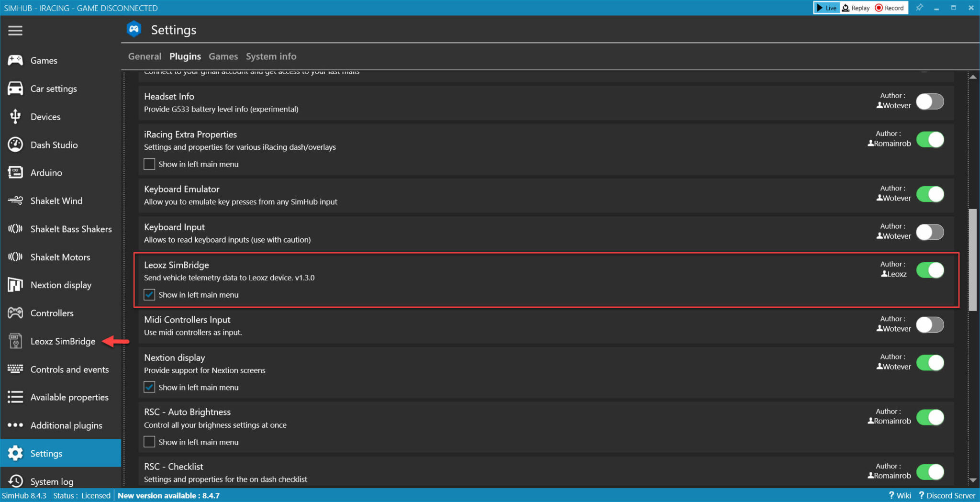Uncheck Nextion display left menu checkbox

point(149,387)
